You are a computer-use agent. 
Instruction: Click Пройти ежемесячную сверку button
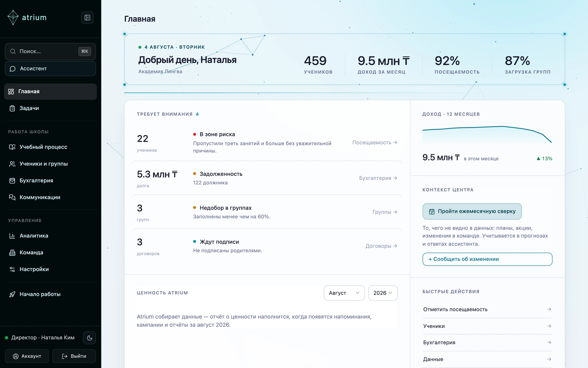point(472,212)
